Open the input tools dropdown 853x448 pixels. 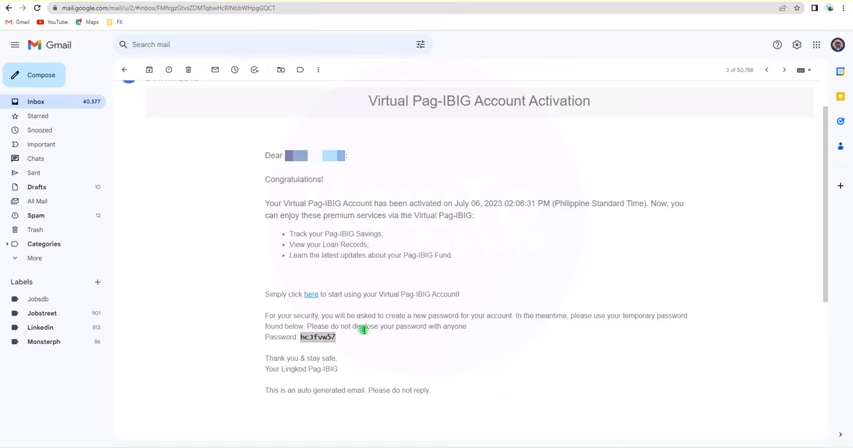pos(804,70)
